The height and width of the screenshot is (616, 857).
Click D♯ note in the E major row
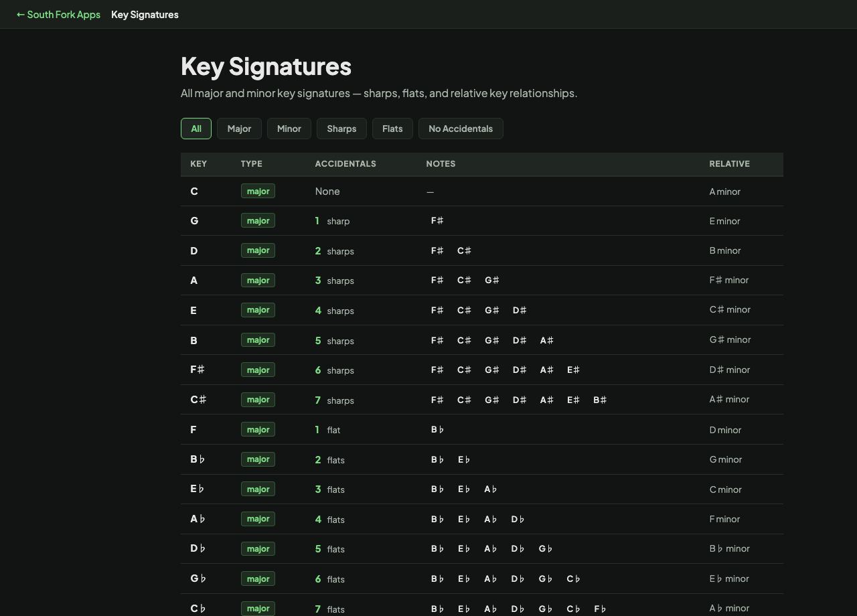520,310
